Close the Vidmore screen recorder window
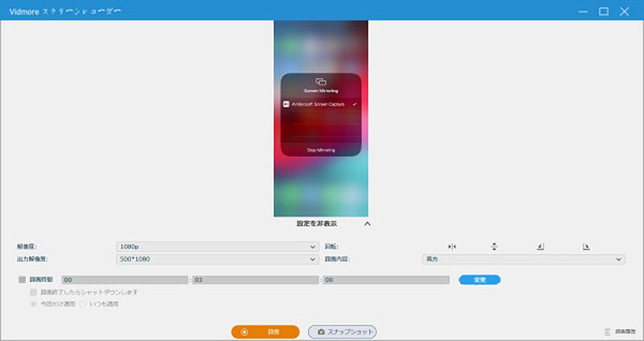Viewport: 644px width, 341px height. point(625,11)
